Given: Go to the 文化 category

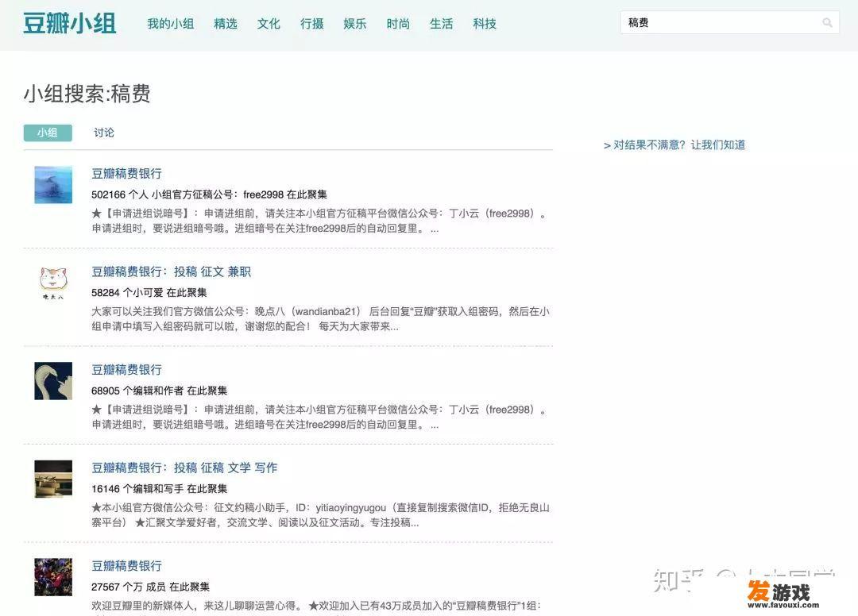Looking at the screenshot, I should point(269,24).
